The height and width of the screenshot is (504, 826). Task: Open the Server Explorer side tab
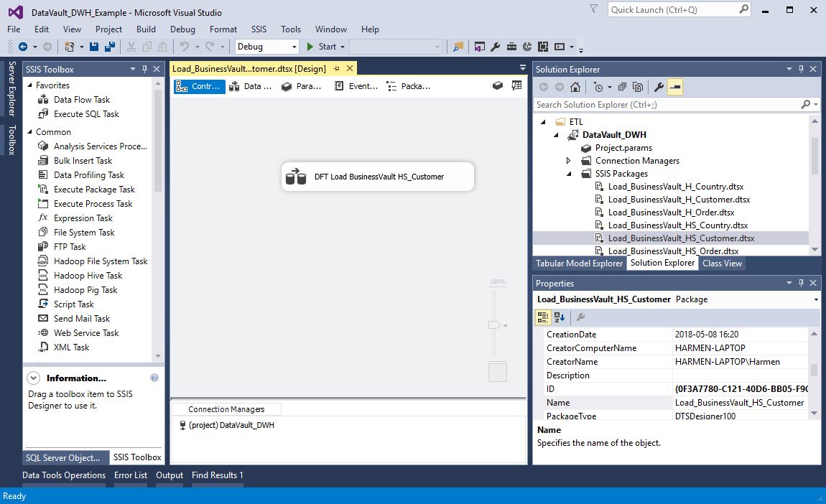(11, 88)
